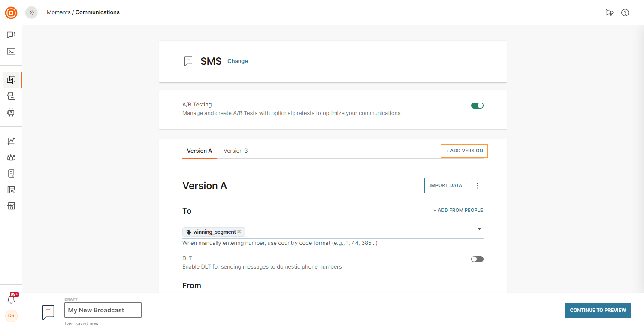
Task: Open the People group sidebar icon
Action: pos(11,157)
